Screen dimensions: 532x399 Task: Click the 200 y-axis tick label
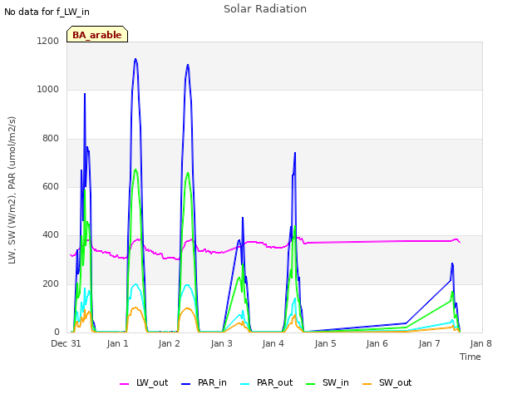[51, 283]
